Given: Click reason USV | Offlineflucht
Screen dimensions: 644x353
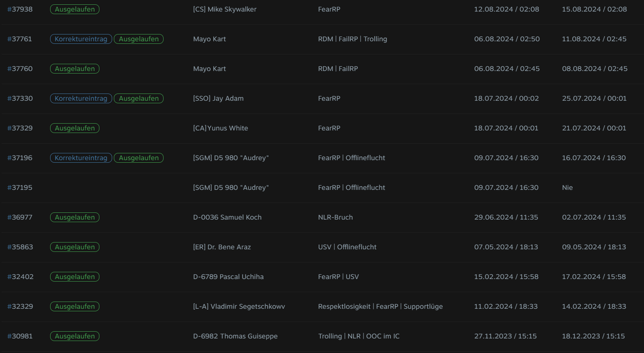Looking at the screenshot, I should coord(347,246).
